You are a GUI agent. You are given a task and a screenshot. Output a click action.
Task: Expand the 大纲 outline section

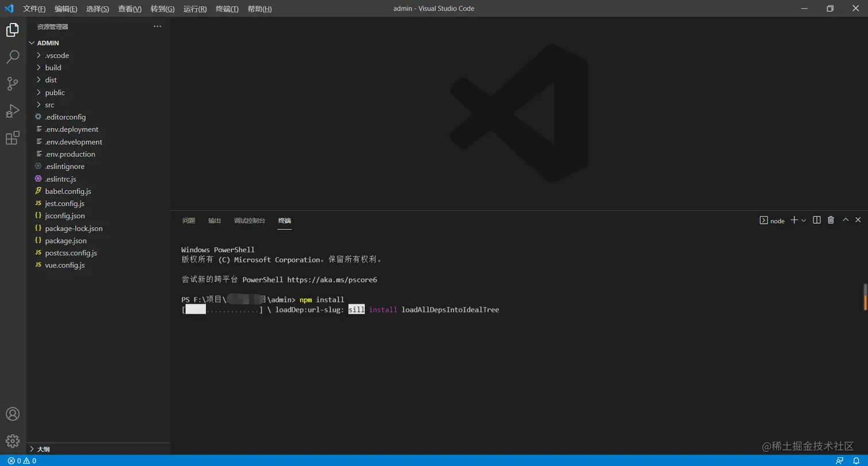click(98, 449)
